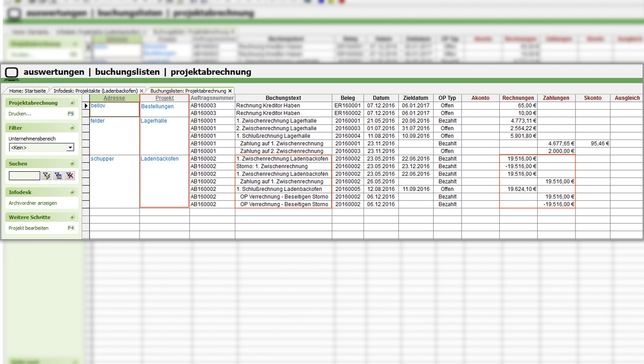Switch to Infodesk: Projektakte (Ladenbackofen) tab
This screenshot has height=364, width=644.
pyautogui.click(x=95, y=91)
